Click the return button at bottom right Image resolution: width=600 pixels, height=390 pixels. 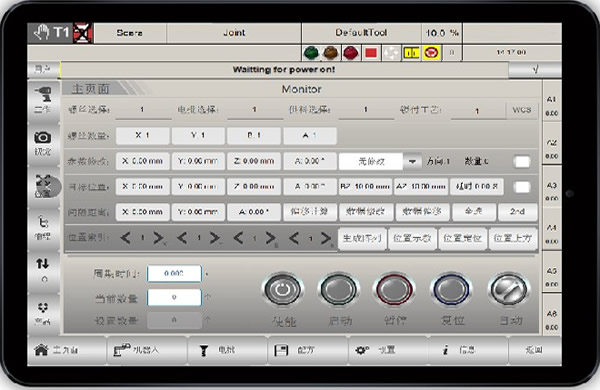tap(535, 350)
